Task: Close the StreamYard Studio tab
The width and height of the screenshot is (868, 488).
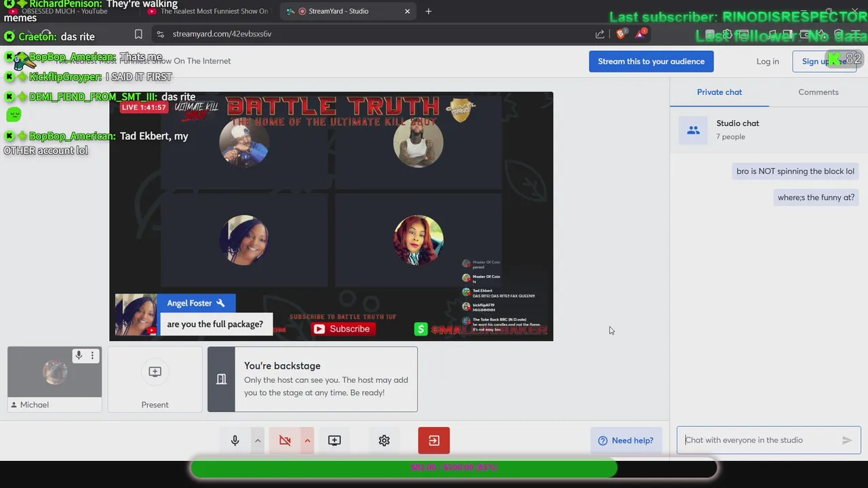Action: pos(408,11)
